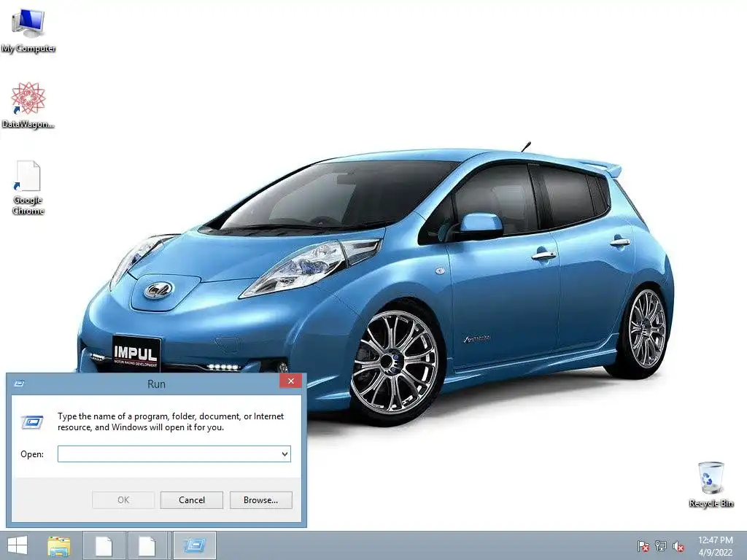
Task: Close the Run dialog with red X
Action: (290, 381)
